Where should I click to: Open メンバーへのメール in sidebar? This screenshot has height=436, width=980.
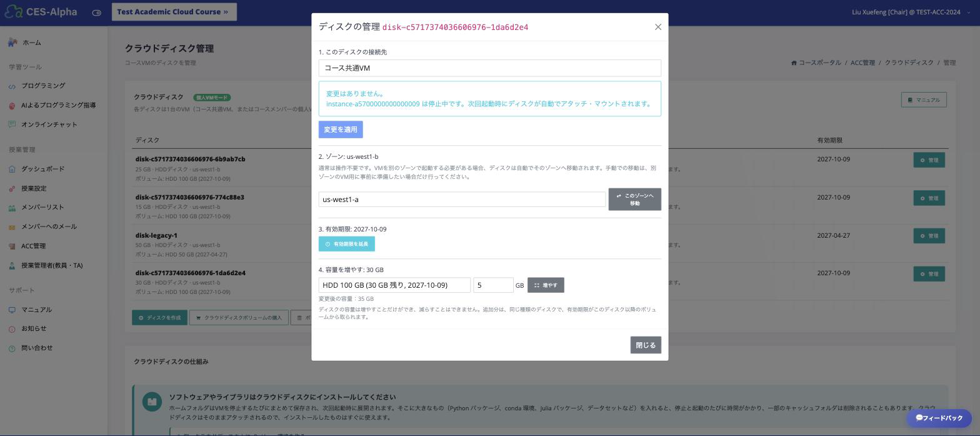[x=49, y=226]
